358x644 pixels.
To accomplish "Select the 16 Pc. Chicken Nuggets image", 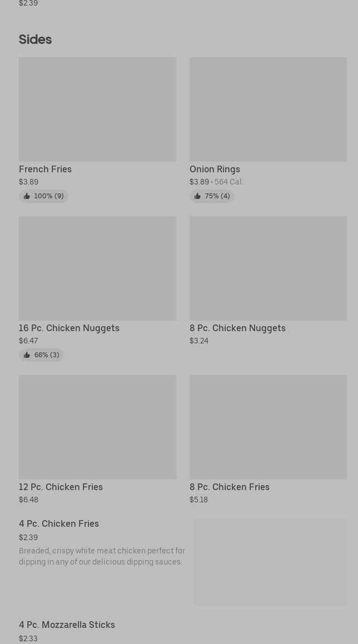I will pos(97,268).
